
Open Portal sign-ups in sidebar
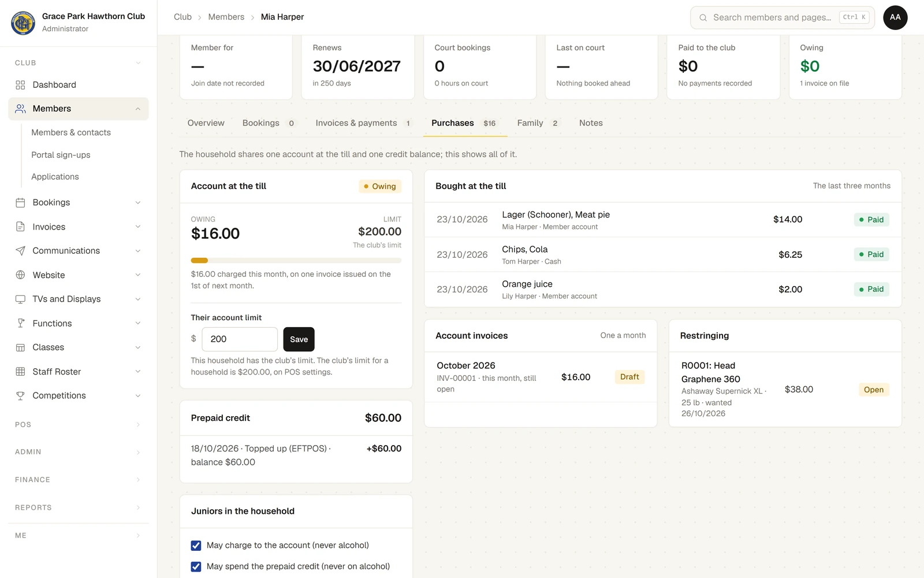tap(61, 155)
